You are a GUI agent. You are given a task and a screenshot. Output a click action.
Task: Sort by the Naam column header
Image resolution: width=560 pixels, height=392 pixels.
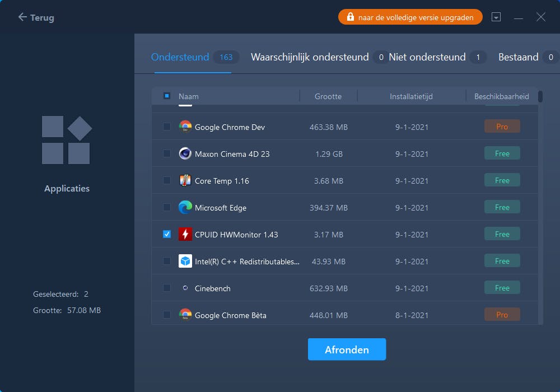coord(189,96)
